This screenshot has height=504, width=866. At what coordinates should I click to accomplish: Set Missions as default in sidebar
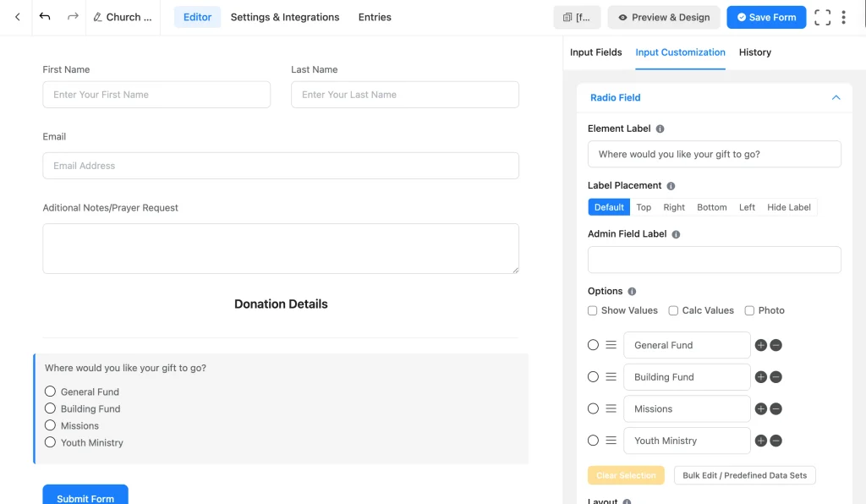[593, 409]
